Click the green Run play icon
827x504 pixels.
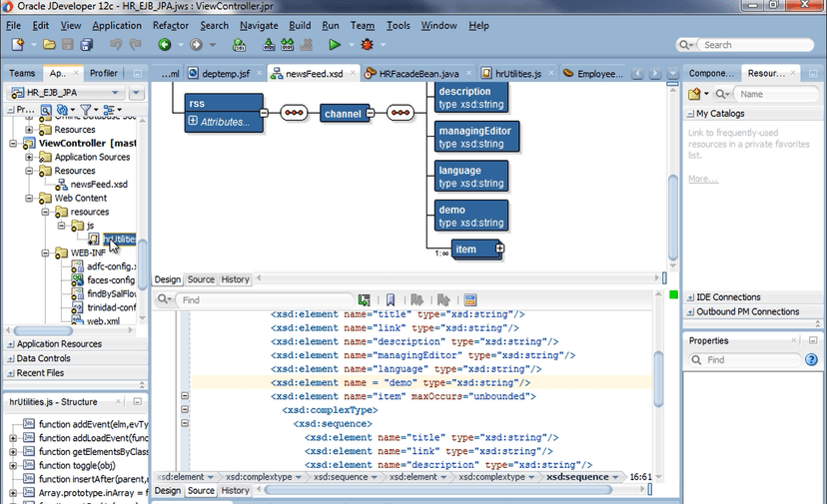point(335,45)
